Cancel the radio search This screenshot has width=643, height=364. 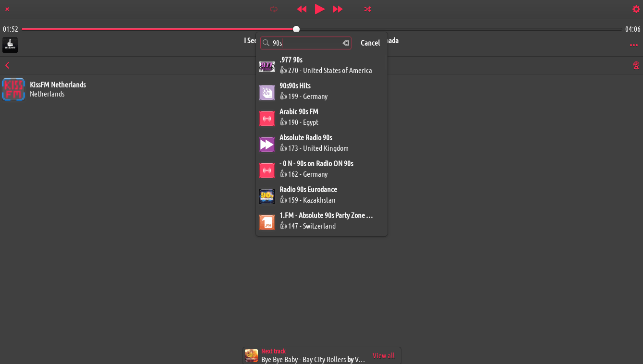coord(370,43)
